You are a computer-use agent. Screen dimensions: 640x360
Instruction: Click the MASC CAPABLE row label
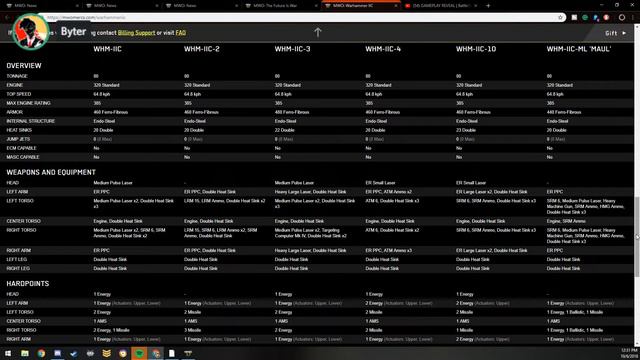pyautogui.click(x=23, y=157)
